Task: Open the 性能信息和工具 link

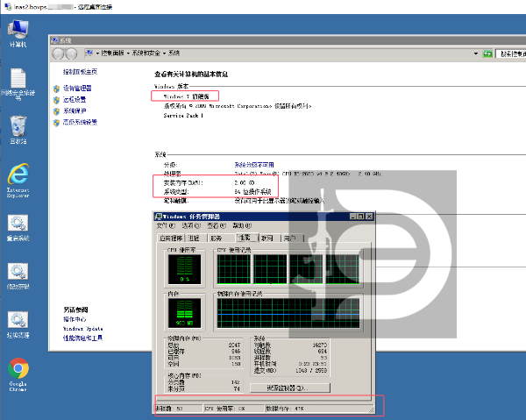Action: 83,338
